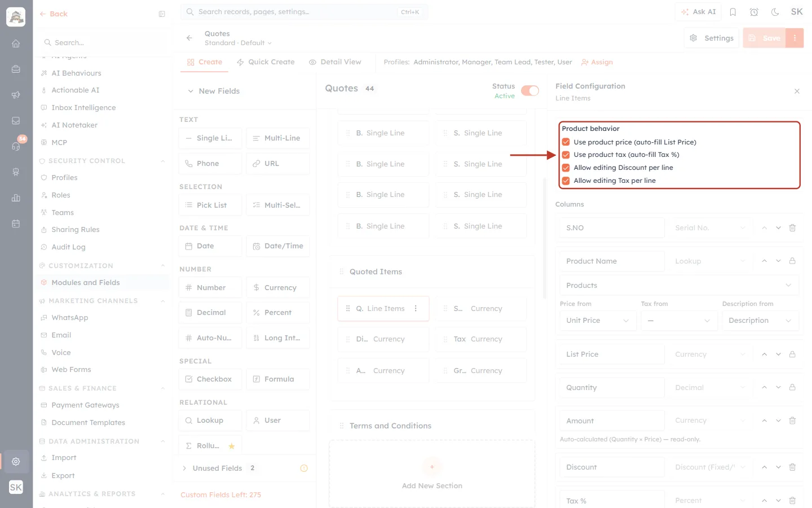Go Back using the sidebar link
The width and height of the screenshot is (812, 508).
point(54,14)
